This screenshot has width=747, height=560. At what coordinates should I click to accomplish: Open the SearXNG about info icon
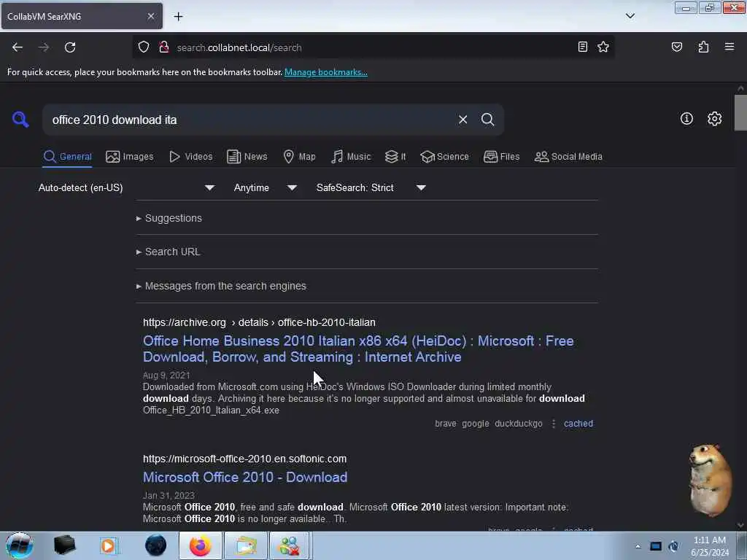coord(686,119)
